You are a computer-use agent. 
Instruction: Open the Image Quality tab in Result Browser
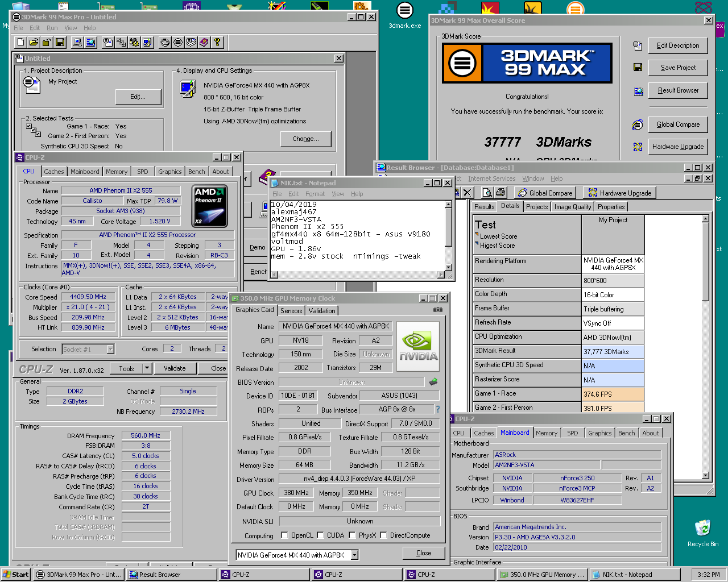pos(573,207)
